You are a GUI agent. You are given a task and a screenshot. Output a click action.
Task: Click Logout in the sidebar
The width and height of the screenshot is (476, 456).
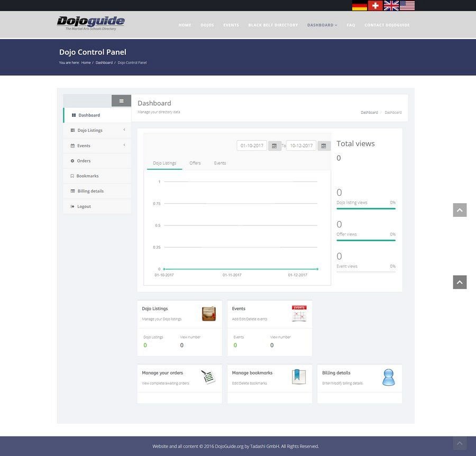click(x=84, y=206)
